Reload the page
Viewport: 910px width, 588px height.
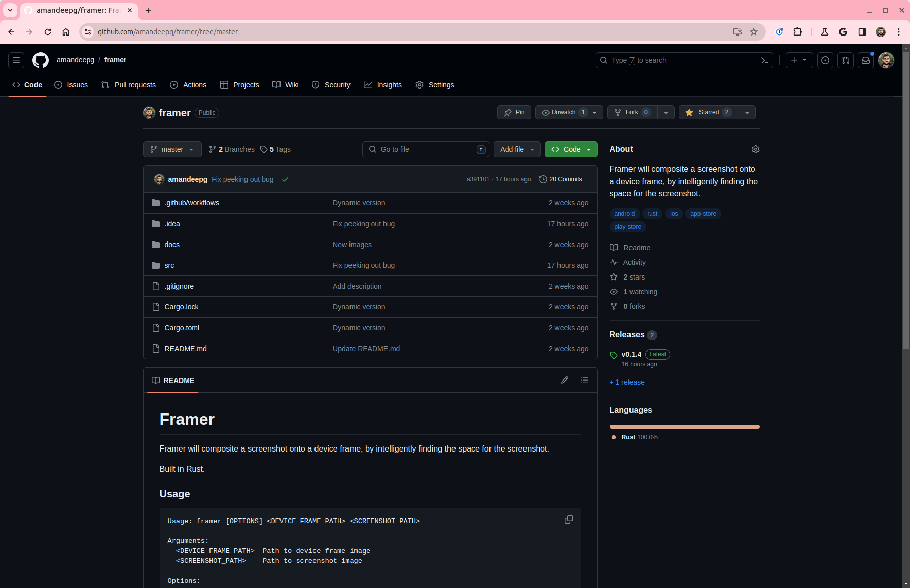[x=48, y=32]
